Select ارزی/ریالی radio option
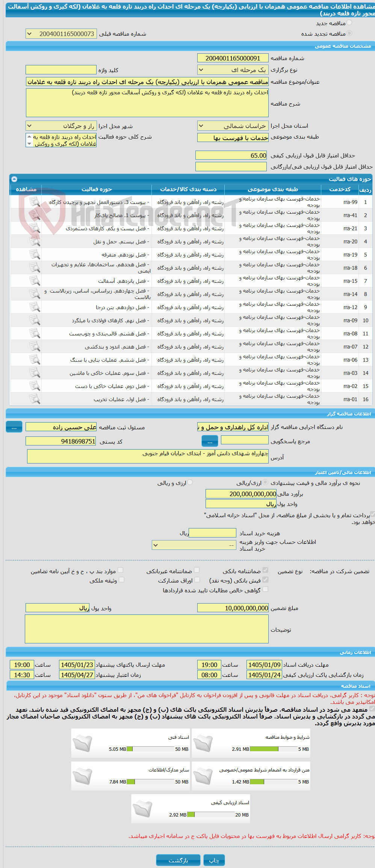The height and width of the screenshot is (868, 375). 266,482
